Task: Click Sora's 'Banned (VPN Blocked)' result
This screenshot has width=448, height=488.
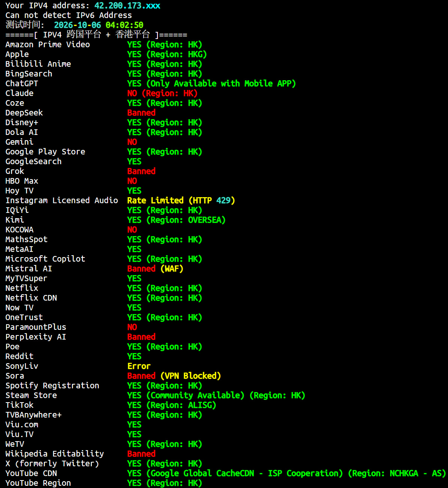Action: [174, 376]
